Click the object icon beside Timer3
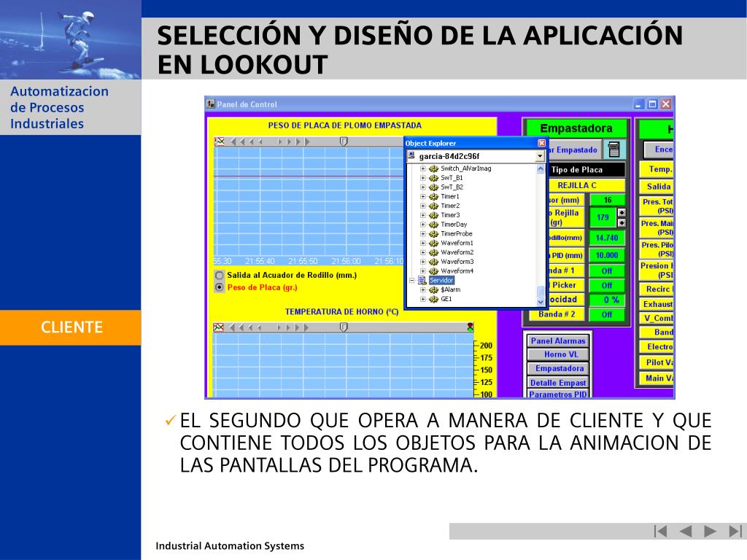Image resolution: width=747 pixels, height=560 pixels. tap(433, 215)
